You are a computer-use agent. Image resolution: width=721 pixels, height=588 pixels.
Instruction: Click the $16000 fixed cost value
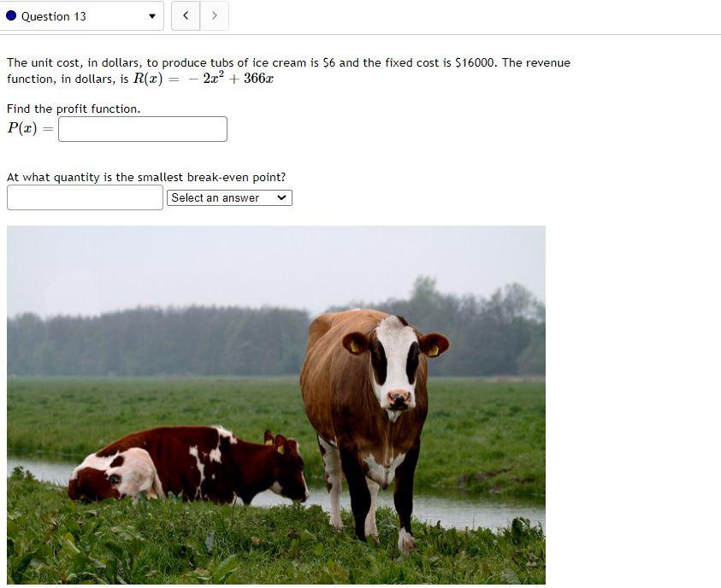(476, 63)
